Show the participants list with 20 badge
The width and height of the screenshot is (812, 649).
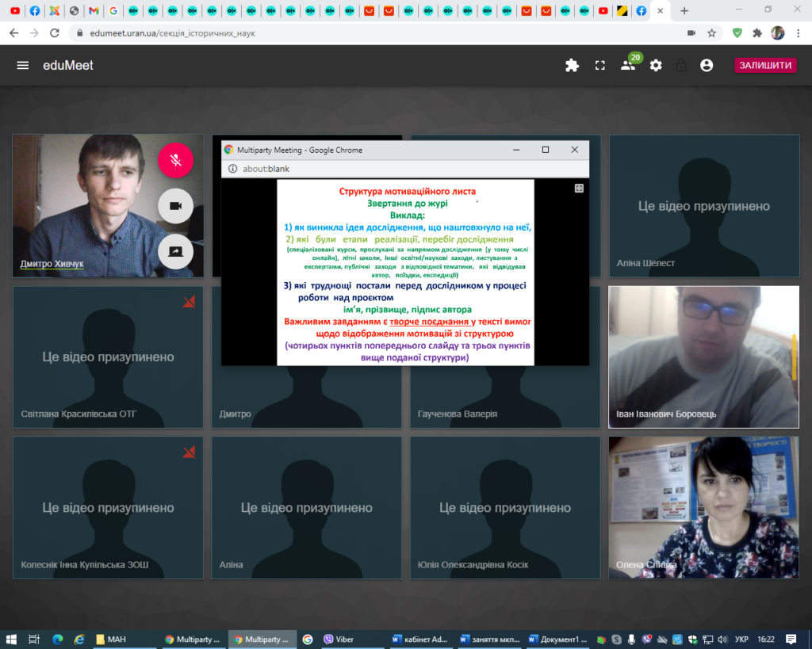(x=628, y=66)
